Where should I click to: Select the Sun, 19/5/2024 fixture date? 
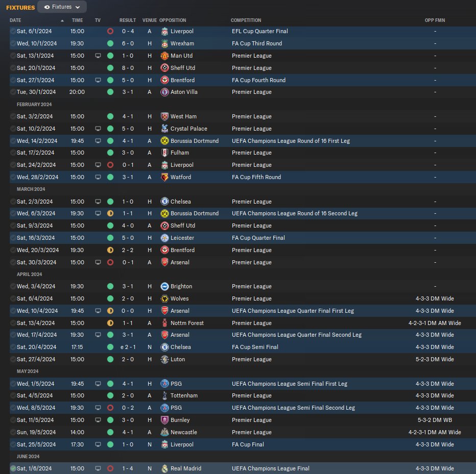(36, 432)
